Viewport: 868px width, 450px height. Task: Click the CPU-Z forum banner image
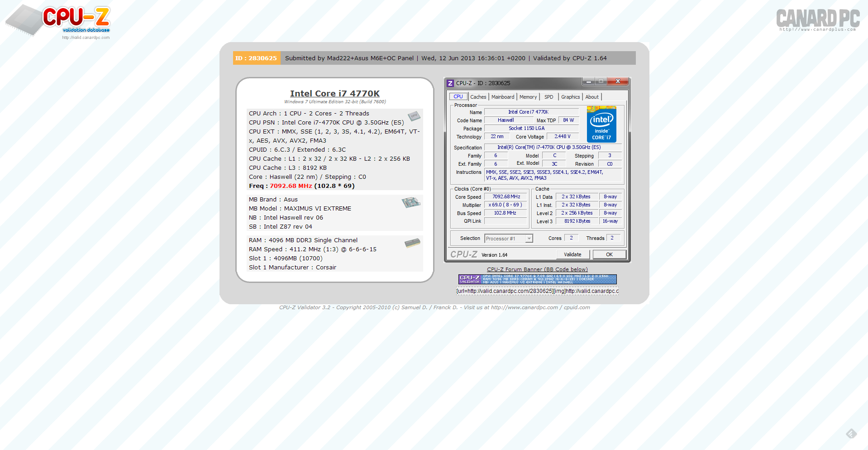[x=537, y=279]
